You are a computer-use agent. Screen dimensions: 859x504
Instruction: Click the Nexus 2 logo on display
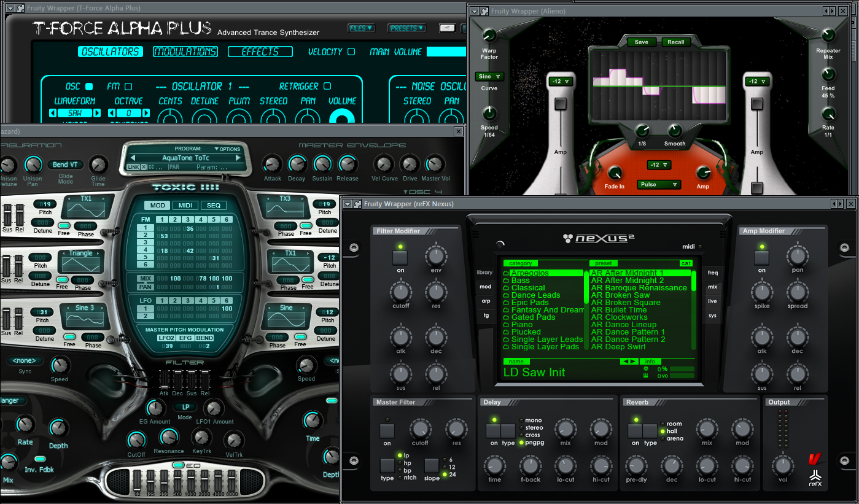pyautogui.click(x=599, y=238)
